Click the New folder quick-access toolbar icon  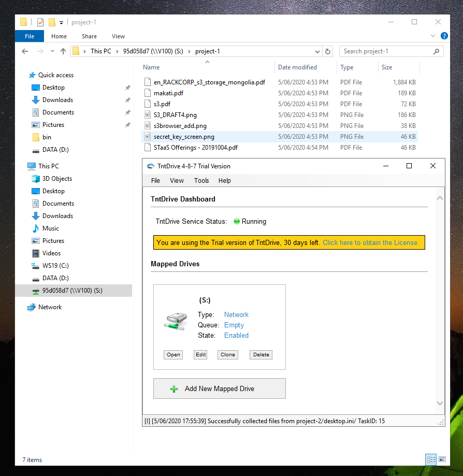tap(52, 22)
